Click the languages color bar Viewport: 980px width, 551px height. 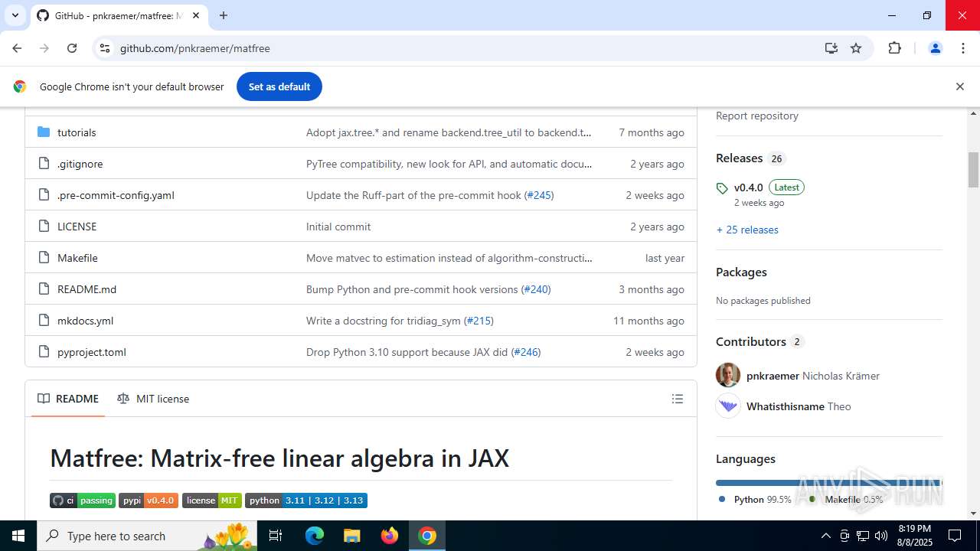coord(829,483)
